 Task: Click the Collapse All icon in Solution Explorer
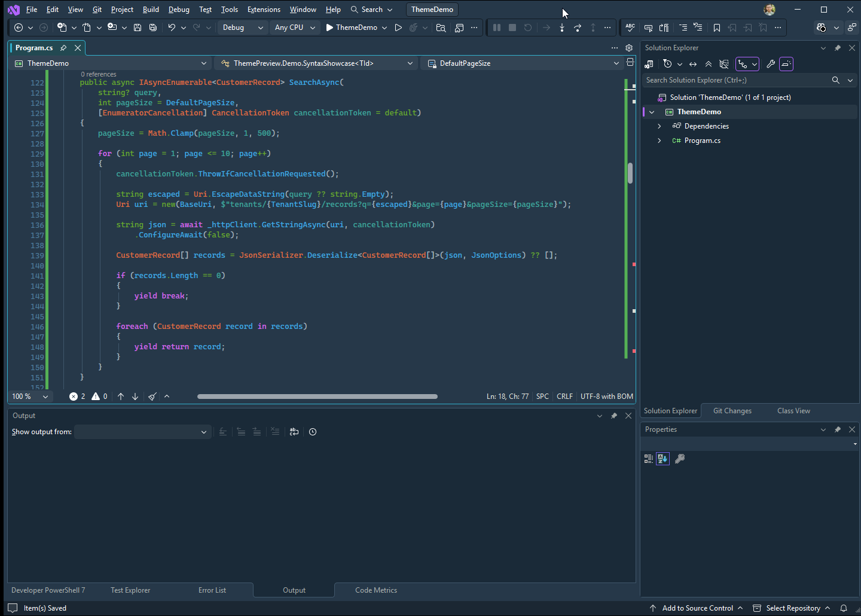coord(709,64)
